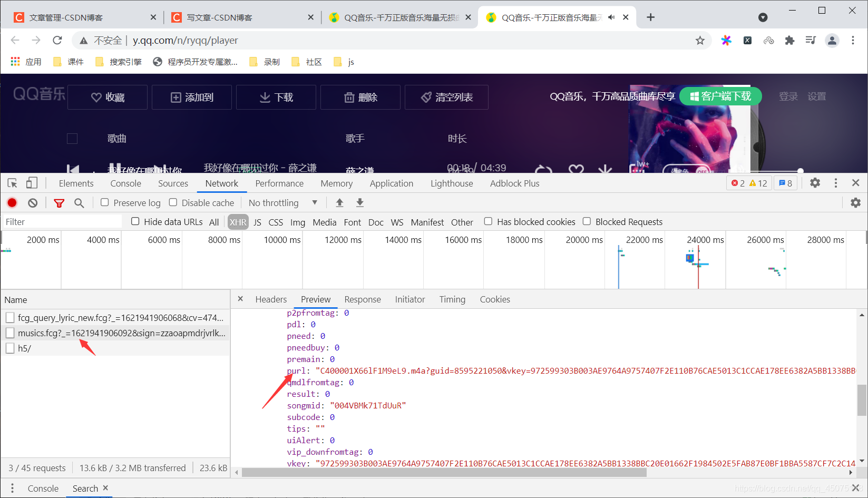Open the tab search dropdown arrow
868x498 pixels.
pos(763,17)
